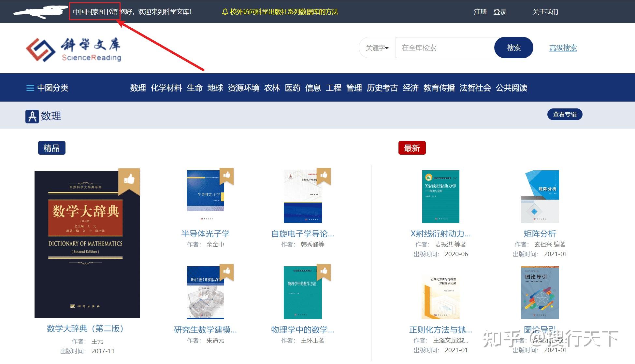Open the 数学大辞典 book cover
Viewport: 635px width, 364px height.
tap(87, 243)
